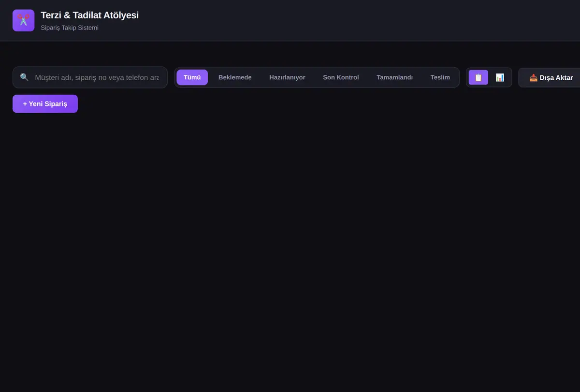
Task: Open the Son Kontrol filter tab
Action: pos(341,77)
